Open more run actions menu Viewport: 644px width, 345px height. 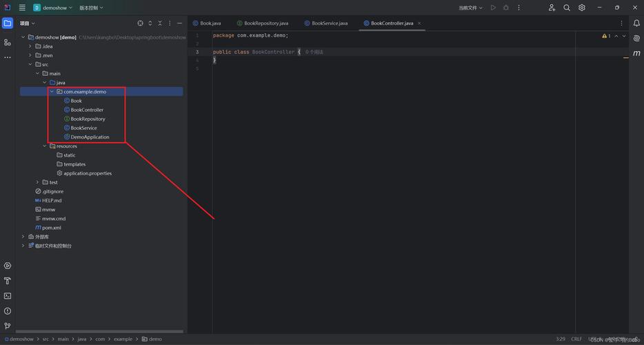point(519,8)
